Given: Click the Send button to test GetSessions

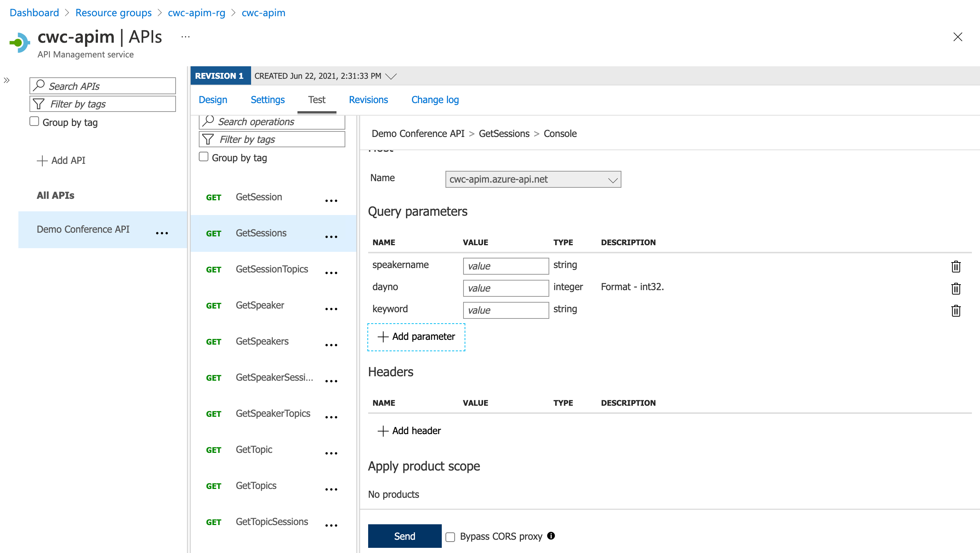Looking at the screenshot, I should (x=404, y=536).
